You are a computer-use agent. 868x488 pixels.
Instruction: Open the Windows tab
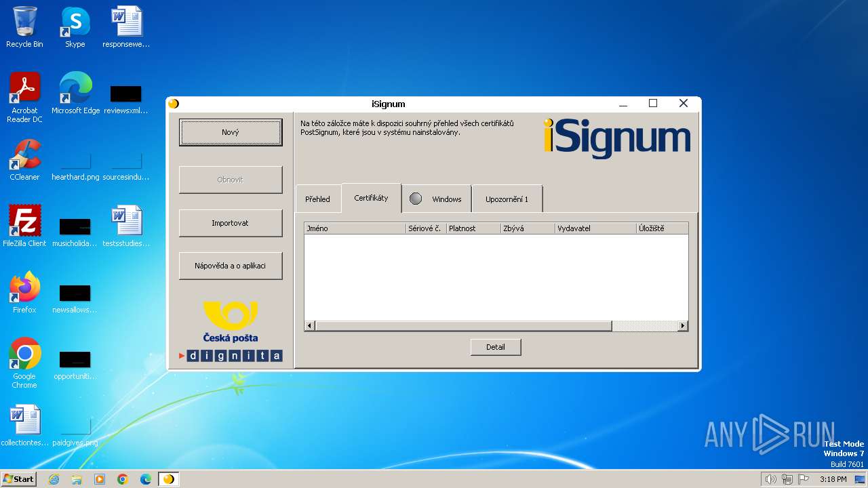coord(437,199)
